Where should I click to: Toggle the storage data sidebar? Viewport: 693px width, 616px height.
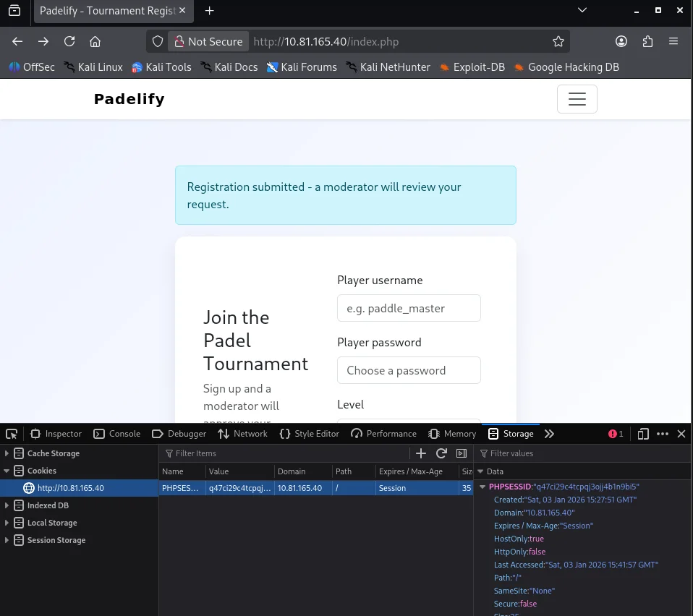tap(462, 453)
